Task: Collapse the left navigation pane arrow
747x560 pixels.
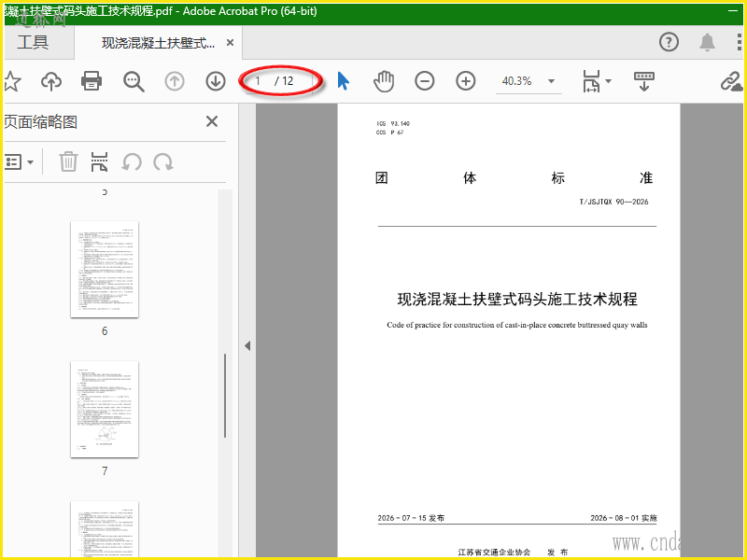Action: (x=247, y=345)
